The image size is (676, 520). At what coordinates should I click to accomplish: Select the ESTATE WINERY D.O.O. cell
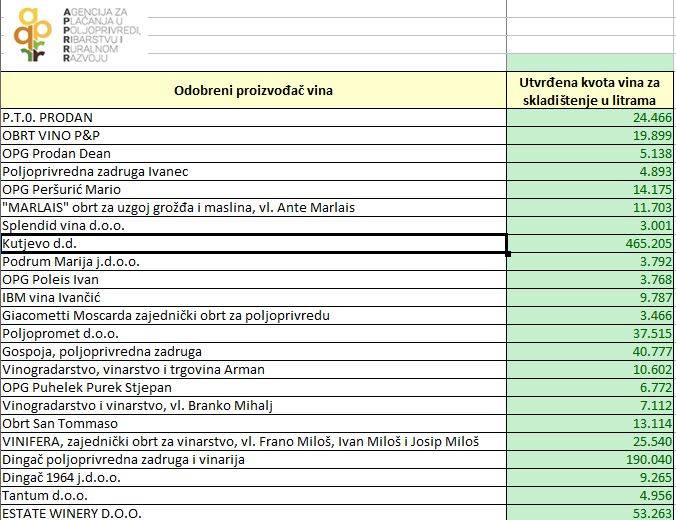pyautogui.click(x=253, y=513)
